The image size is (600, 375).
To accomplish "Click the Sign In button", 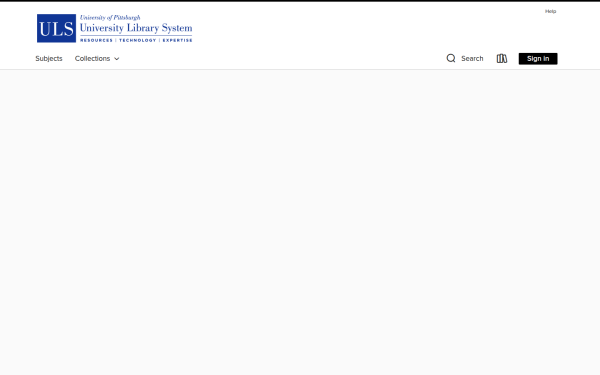I will click(538, 59).
